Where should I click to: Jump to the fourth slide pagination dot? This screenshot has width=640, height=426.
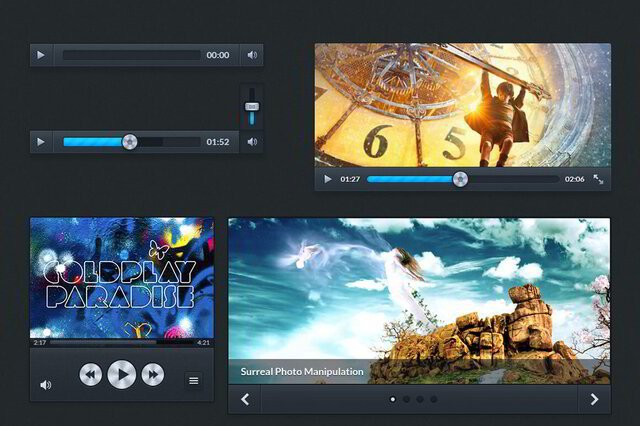434,399
